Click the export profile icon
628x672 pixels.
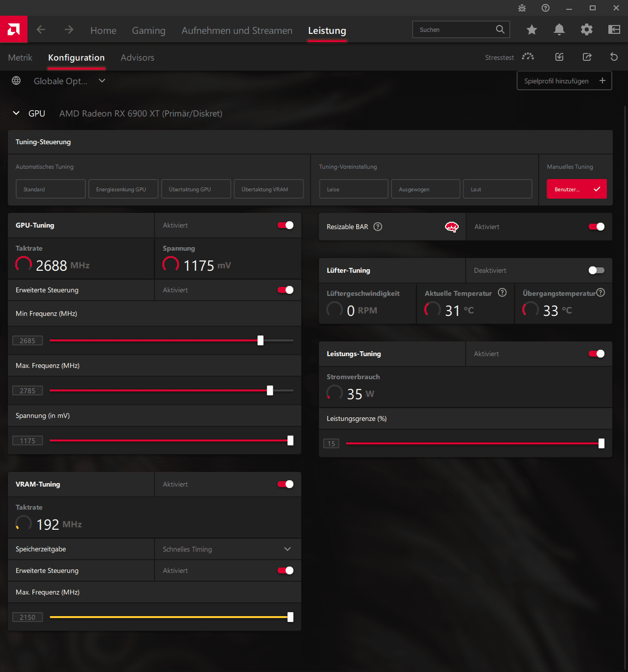coord(587,57)
